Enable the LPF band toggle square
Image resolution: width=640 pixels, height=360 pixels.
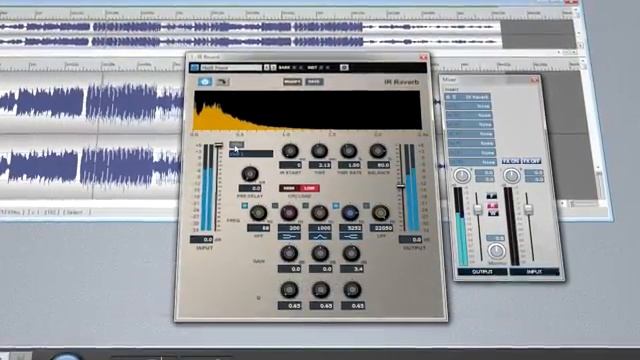(x=366, y=205)
